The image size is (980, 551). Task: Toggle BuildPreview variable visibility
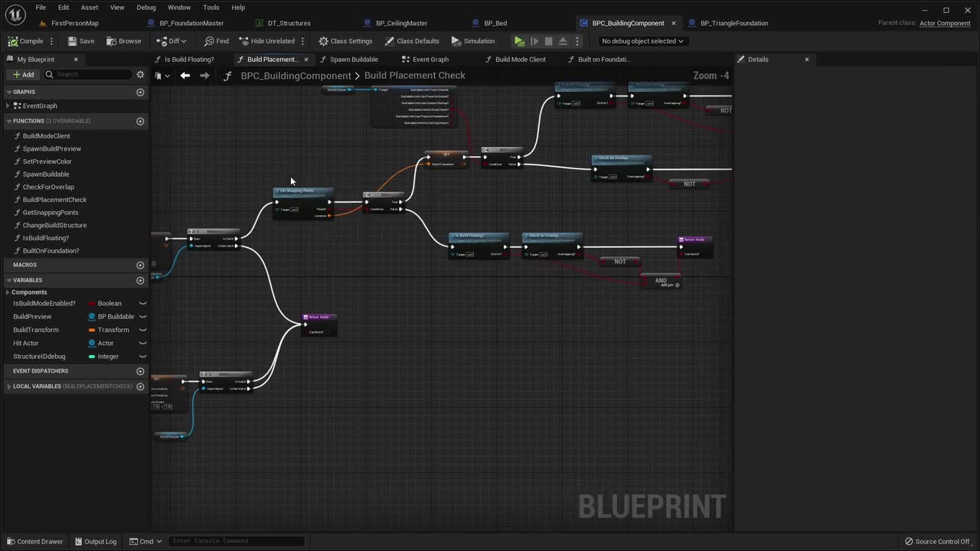tap(142, 317)
